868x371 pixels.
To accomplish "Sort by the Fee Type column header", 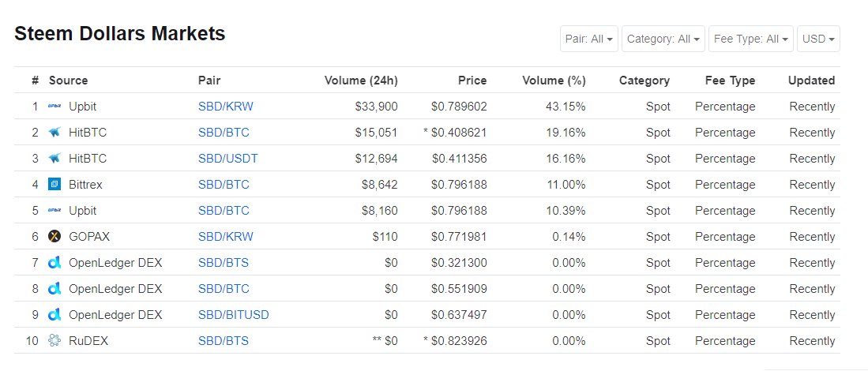I will tap(730, 81).
